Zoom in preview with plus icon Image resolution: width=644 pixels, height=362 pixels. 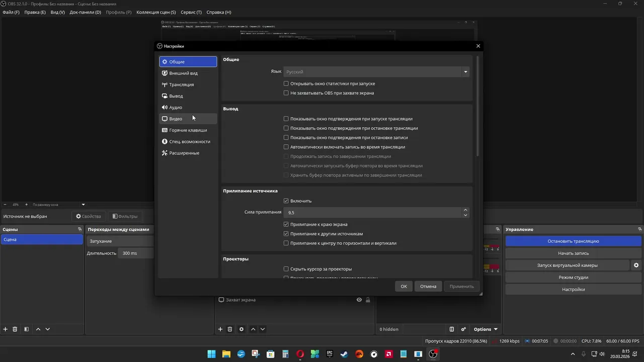pos(27,205)
